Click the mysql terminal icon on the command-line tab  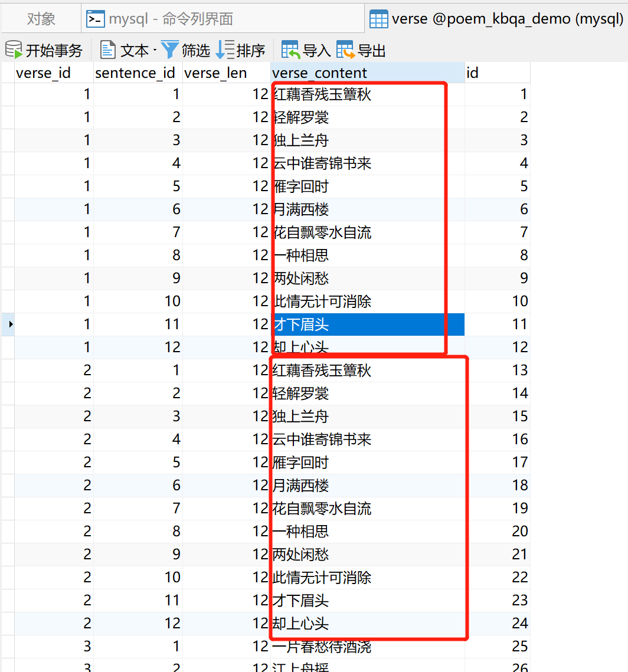[95, 18]
